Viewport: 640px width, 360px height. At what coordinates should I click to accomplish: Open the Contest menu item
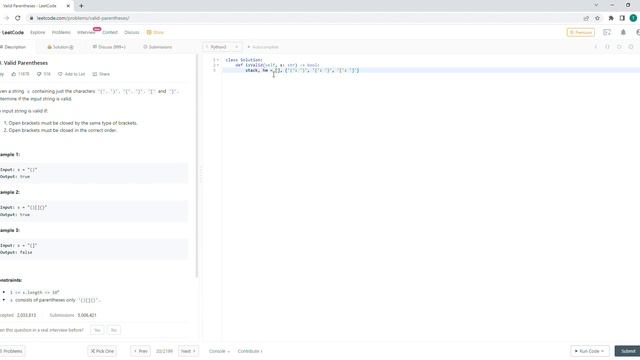(110, 32)
